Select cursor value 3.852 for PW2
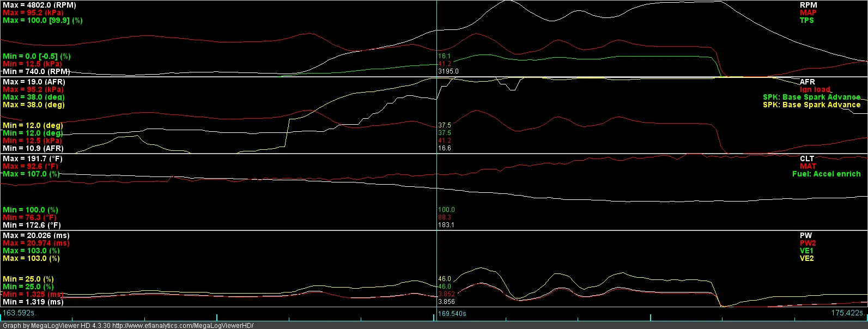 pos(446,294)
